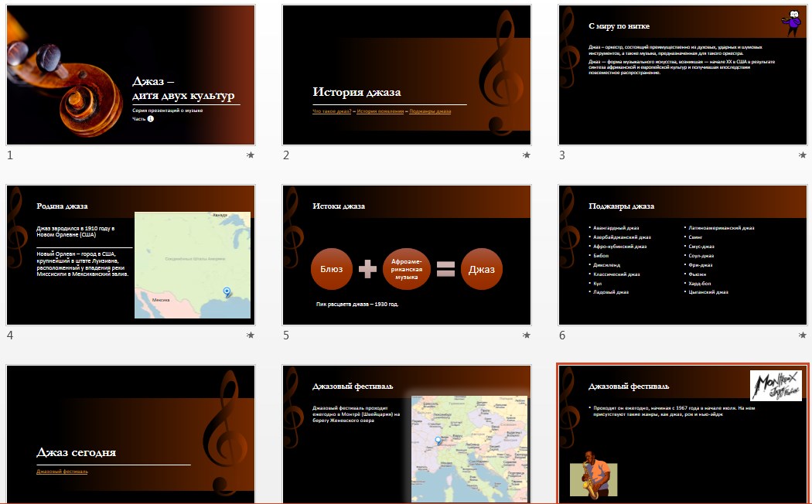812x504 pixels.
Task: Click the slide number 6 label
Action: [562, 335]
